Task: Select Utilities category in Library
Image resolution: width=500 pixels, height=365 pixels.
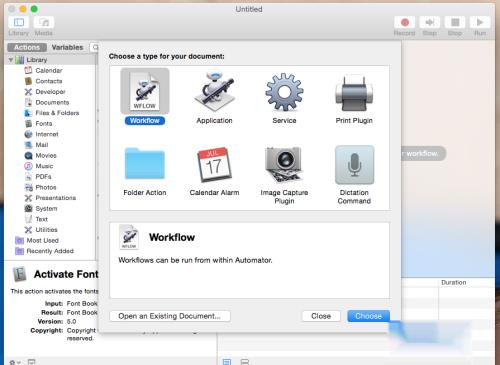Action: coord(46,230)
